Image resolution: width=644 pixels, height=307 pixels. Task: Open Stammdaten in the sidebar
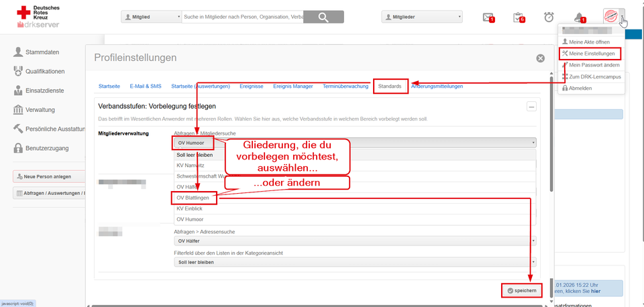tap(46, 52)
